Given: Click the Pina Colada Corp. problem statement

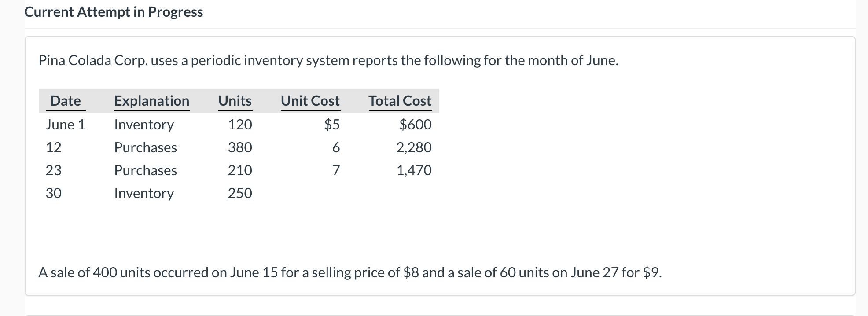Looking at the screenshot, I should [x=328, y=60].
